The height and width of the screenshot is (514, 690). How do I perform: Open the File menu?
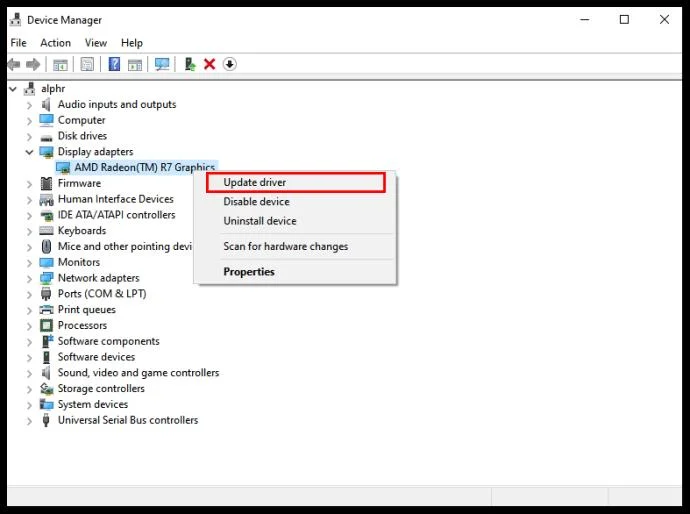pos(18,43)
